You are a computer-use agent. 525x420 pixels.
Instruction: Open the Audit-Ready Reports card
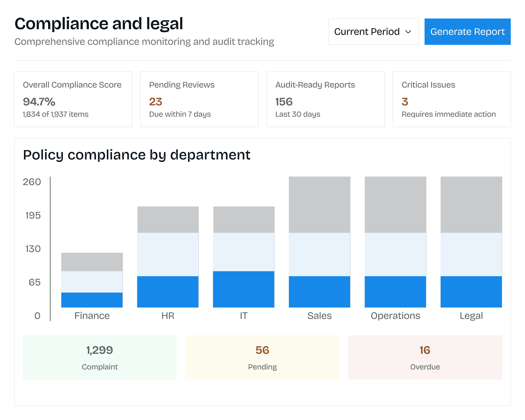point(325,99)
